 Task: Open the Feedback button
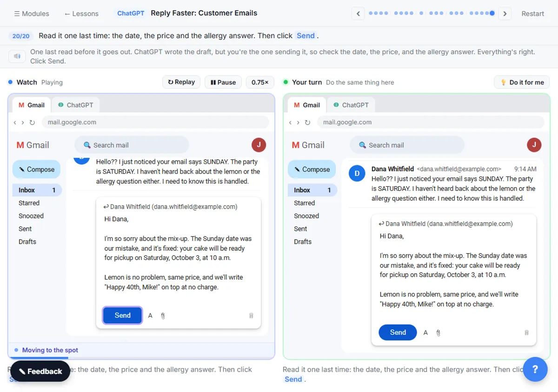[x=40, y=371]
